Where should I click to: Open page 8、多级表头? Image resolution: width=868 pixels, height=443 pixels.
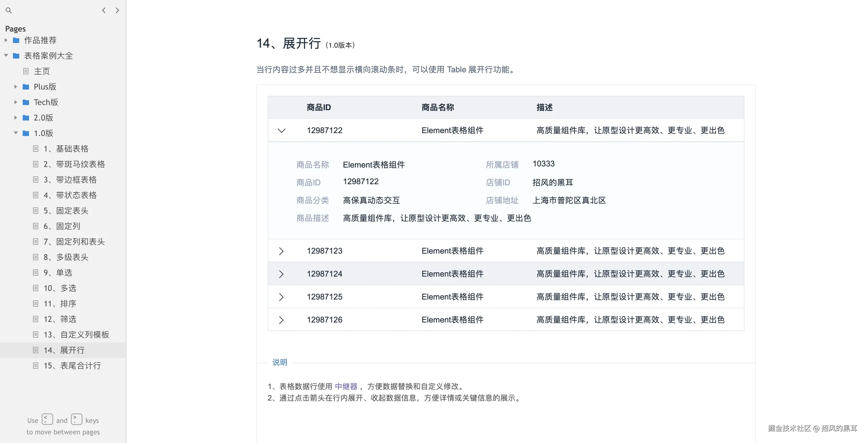click(66, 257)
